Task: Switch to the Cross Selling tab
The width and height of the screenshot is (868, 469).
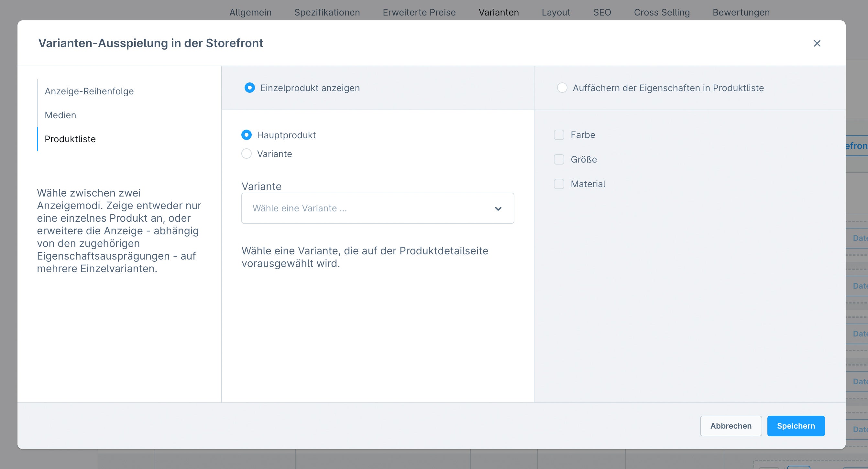Action: (662, 13)
